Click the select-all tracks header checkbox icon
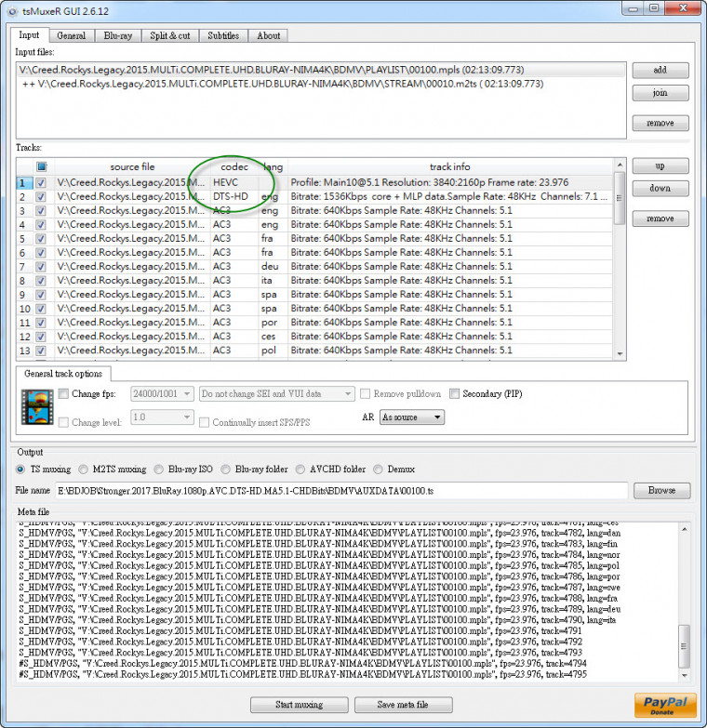Image resolution: width=707 pixels, height=728 pixels. [40, 166]
